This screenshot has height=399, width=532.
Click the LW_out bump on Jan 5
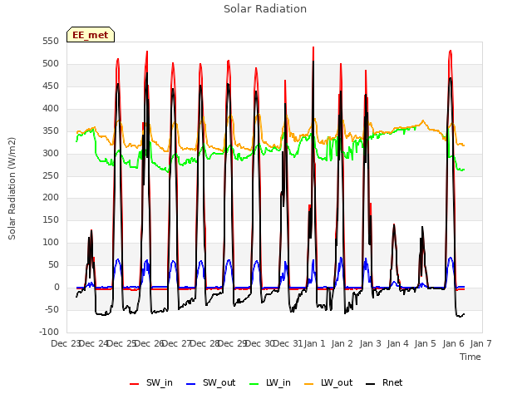[x=423, y=121]
